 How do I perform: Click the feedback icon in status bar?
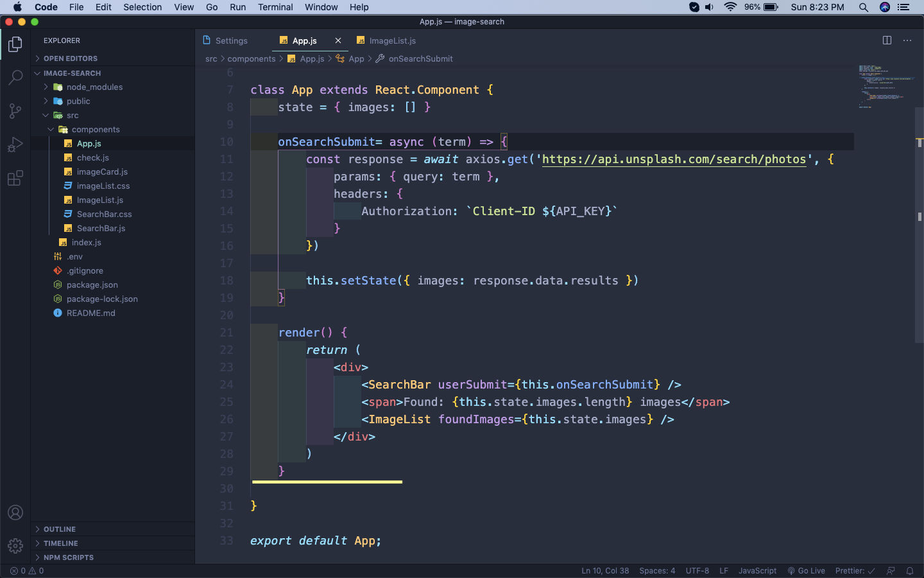891,571
